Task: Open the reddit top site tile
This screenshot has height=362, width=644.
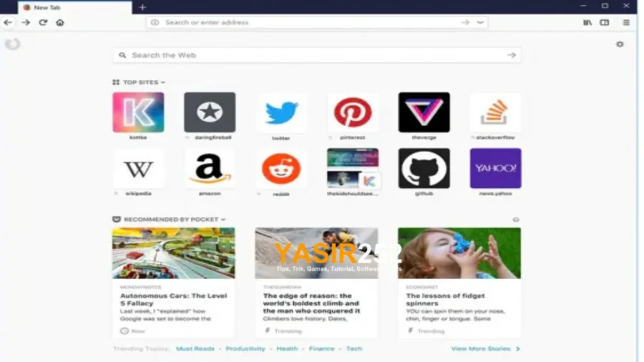Action: [x=281, y=169]
